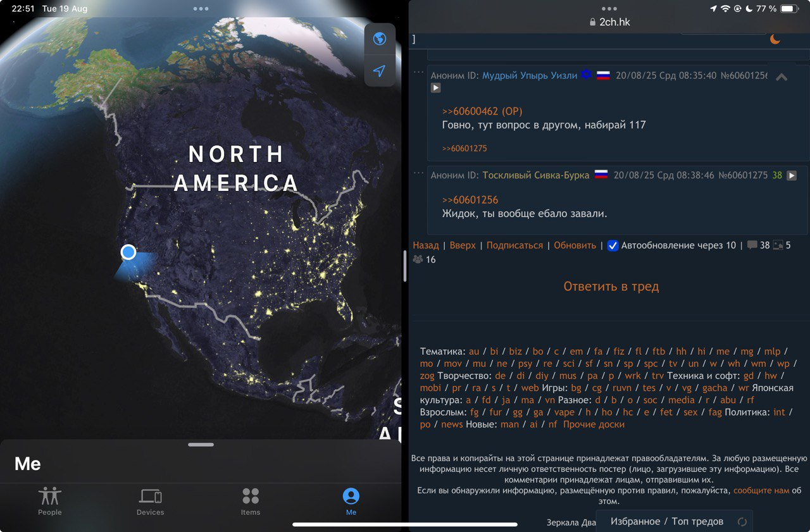Click Ответить в тред button
810x532 pixels.
point(611,287)
